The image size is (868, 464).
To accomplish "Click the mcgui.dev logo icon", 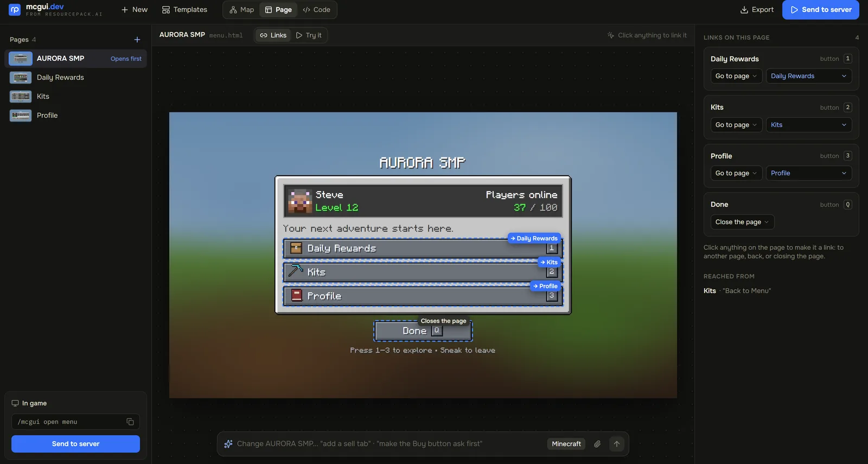I will [x=15, y=10].
